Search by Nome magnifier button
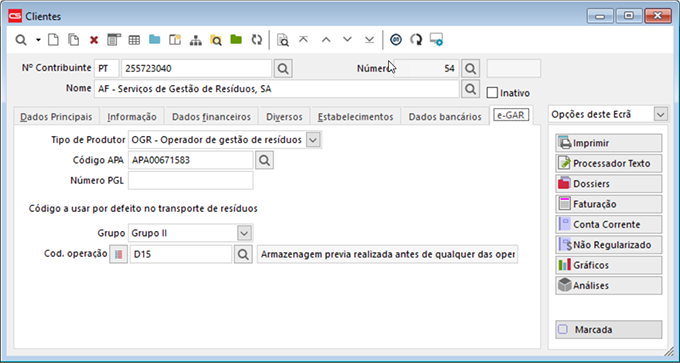 coord(470,88)
